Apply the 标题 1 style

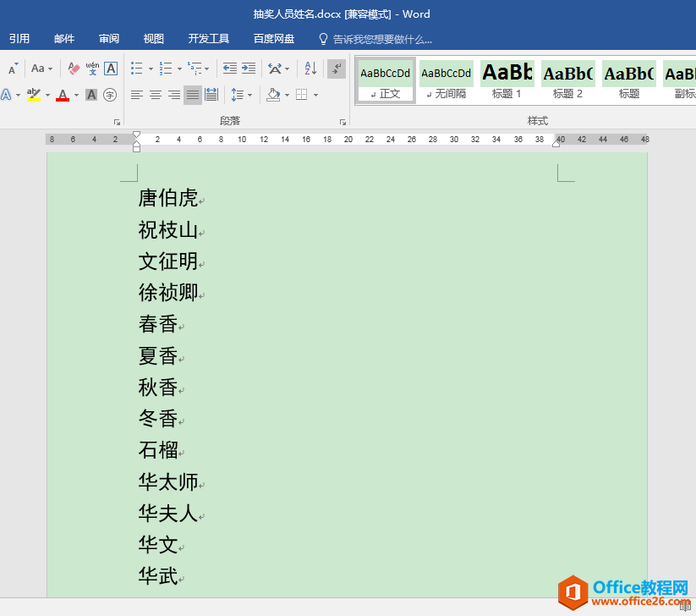(507, 80)
